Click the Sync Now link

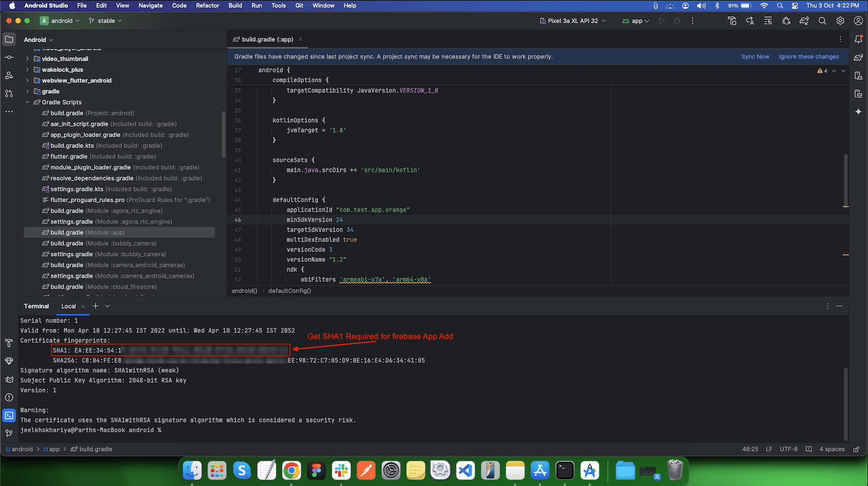755,56
